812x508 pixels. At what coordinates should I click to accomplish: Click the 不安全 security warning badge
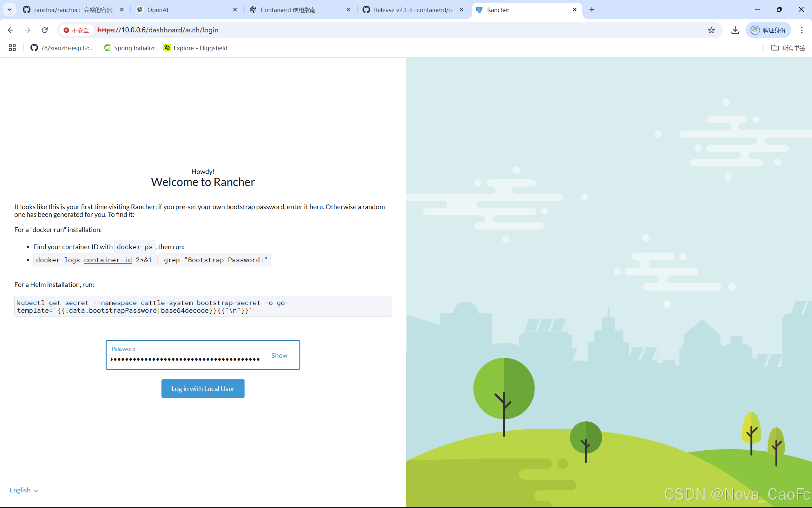tap(76, 30)
